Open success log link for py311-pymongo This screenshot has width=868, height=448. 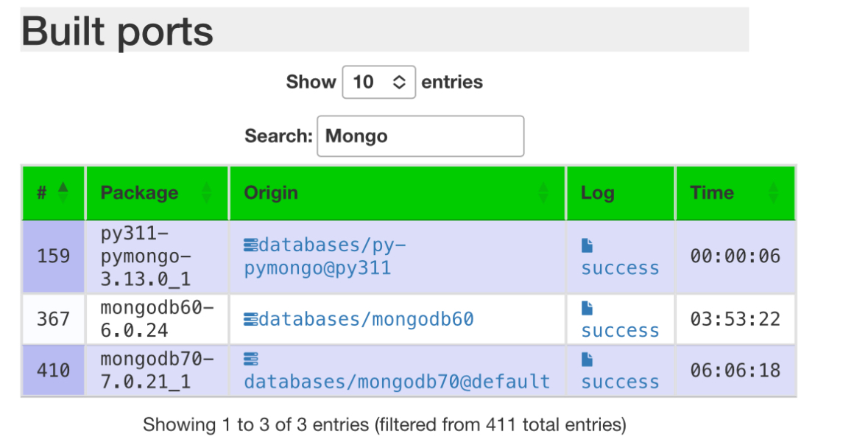click(x=620, y=268)
